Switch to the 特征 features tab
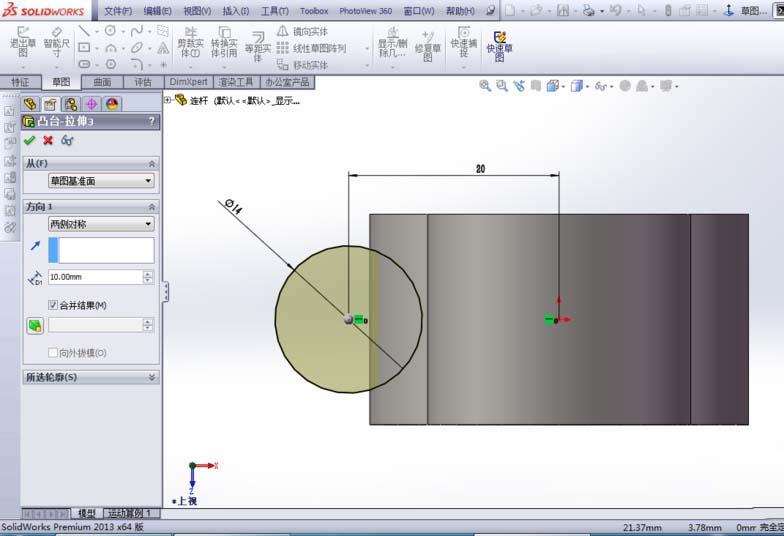 [x=20, y=82]
